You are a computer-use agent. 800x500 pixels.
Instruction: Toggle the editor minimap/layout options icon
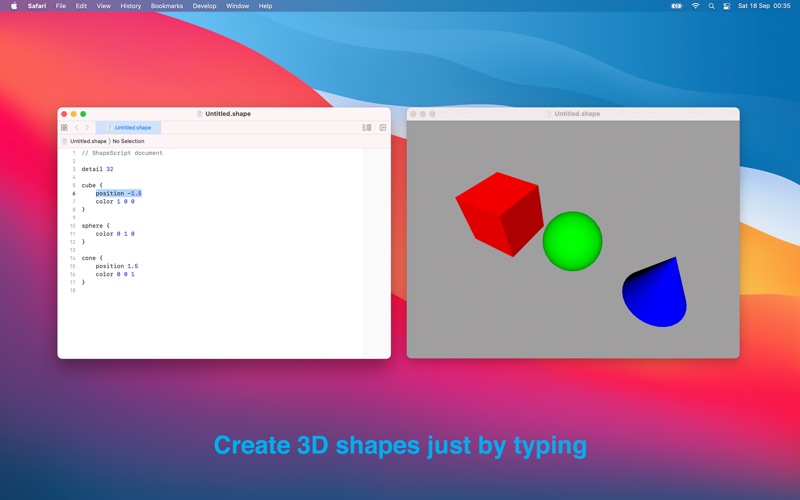(367, 128)
